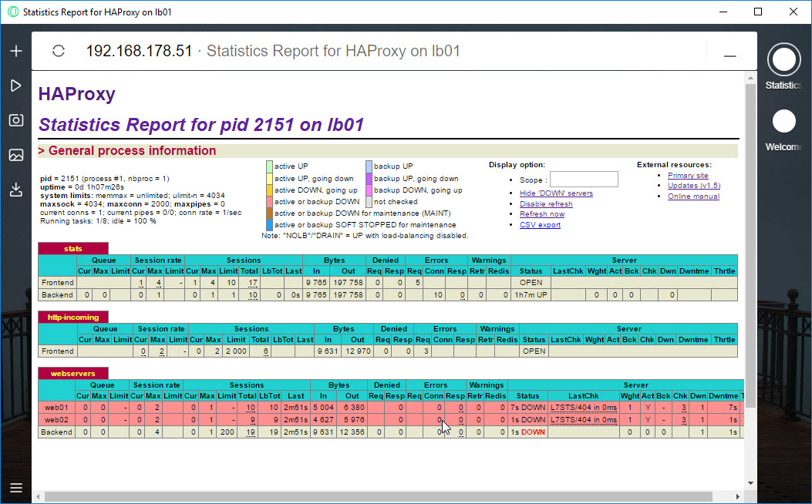
Task: Click the play triangle icon in sidebar
Action: point(16,86)
